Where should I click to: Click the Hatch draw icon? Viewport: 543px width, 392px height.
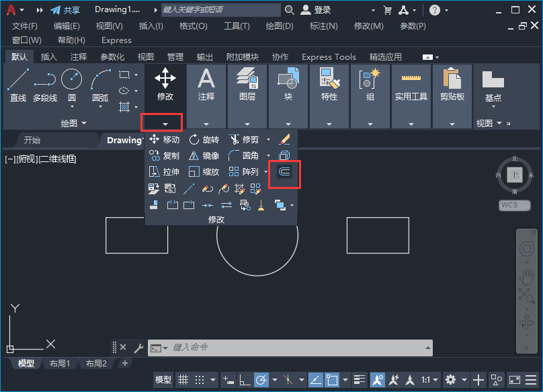[124, 107]
